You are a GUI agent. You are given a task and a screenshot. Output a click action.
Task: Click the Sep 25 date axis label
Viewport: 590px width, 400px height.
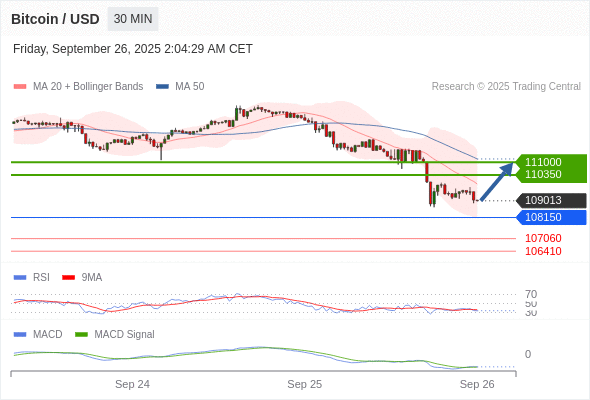click(304, 384)
